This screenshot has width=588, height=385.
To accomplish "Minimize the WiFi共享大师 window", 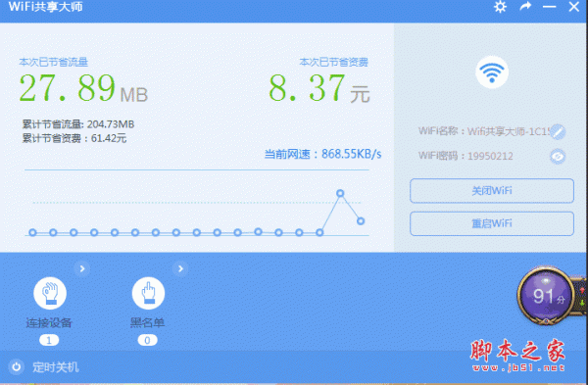I will tap(550, 7).
